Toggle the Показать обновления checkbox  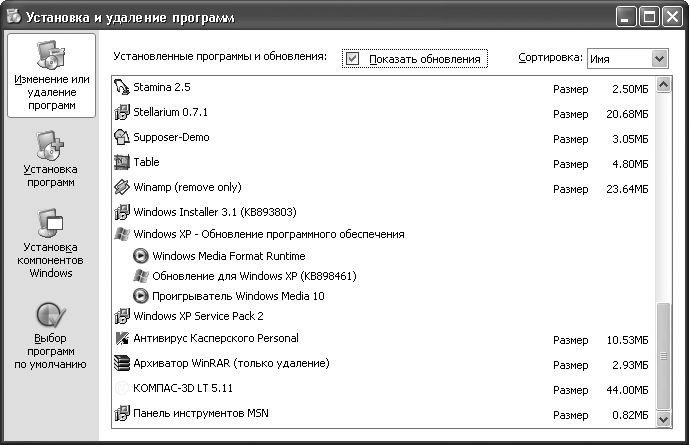pyautogui.click(x=352, y=59)
